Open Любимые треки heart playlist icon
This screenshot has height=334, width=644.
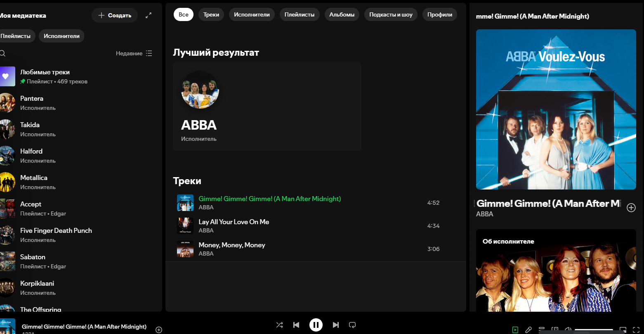(x=7, y=76)
